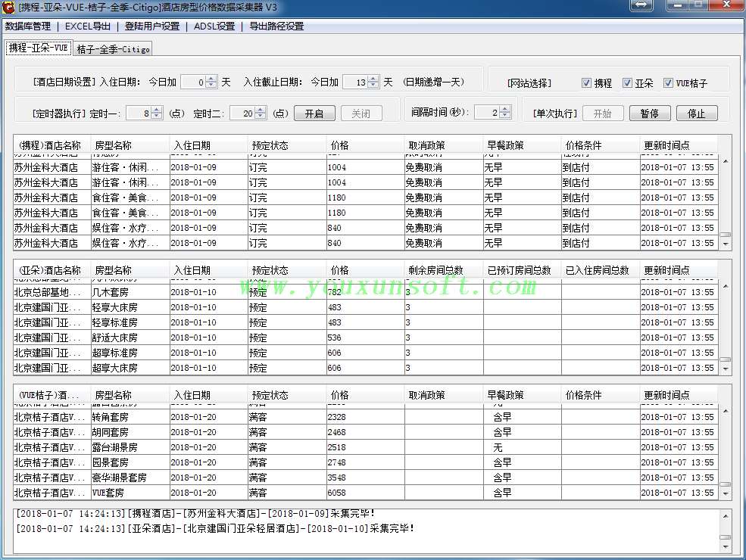Screen dimensions: 746x560
Task: Toggle the 亚朵 website checkbox
Action: (628, 83)
